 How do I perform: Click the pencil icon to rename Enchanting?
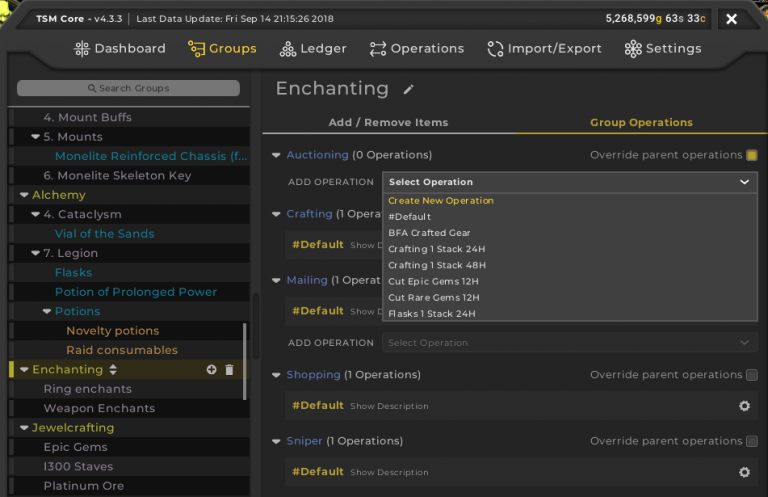(x=408, y=90)
